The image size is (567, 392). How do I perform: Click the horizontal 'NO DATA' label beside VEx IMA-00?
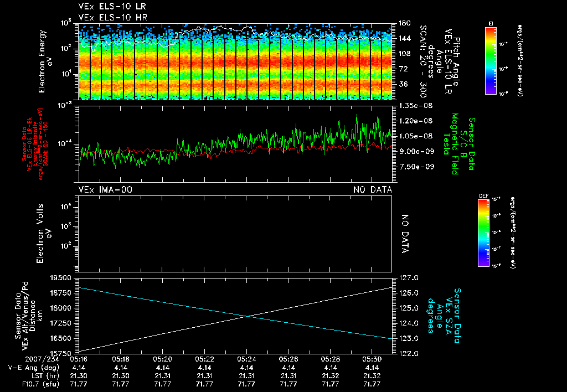373,189
